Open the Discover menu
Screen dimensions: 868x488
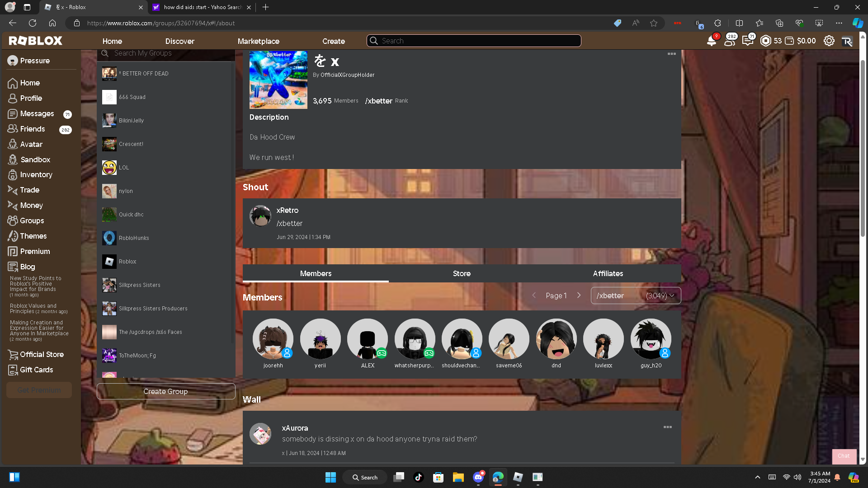(x=179, y=41)
